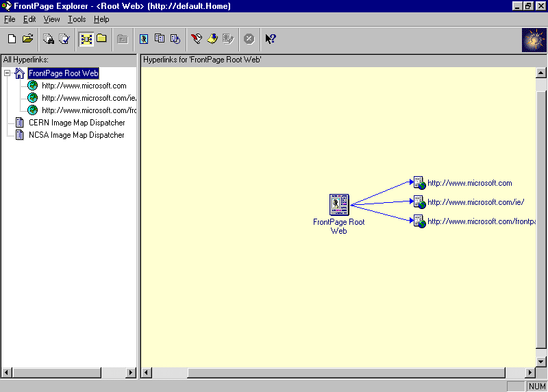The image size is (548, 392).
Task: Click the page icon beside NCSA Image Map Dispatcher
Action: click(x=20, y=134)
